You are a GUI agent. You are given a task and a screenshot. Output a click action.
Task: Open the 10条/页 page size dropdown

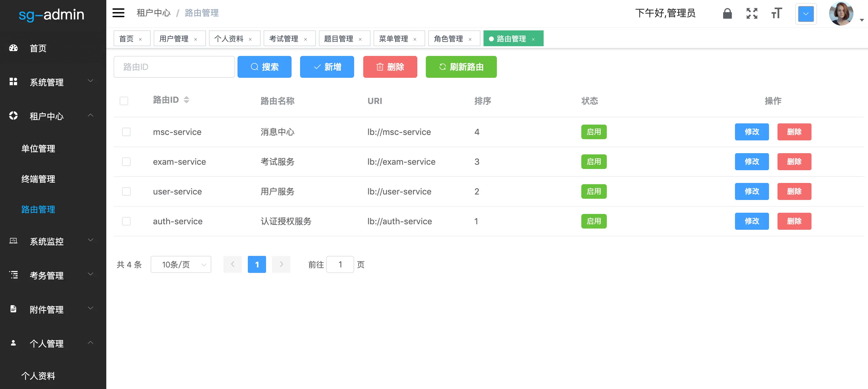[x=181, y=265]
